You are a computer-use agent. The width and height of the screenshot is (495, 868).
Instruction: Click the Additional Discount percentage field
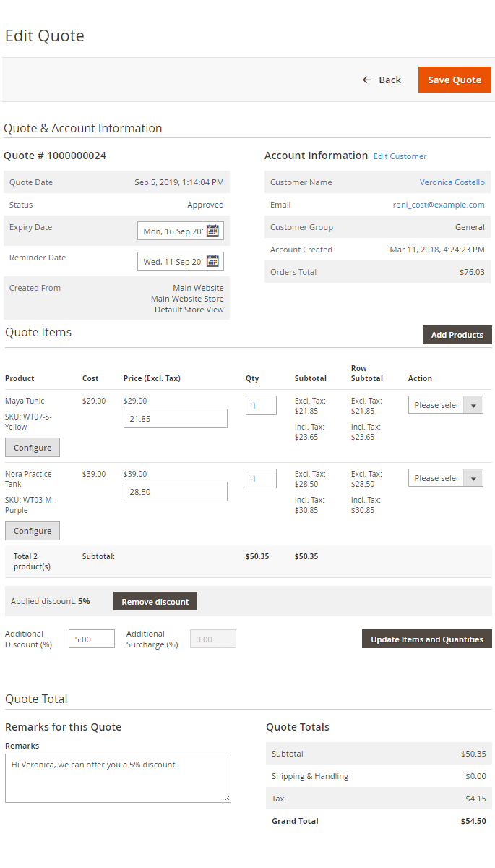(x=91, y=639)
